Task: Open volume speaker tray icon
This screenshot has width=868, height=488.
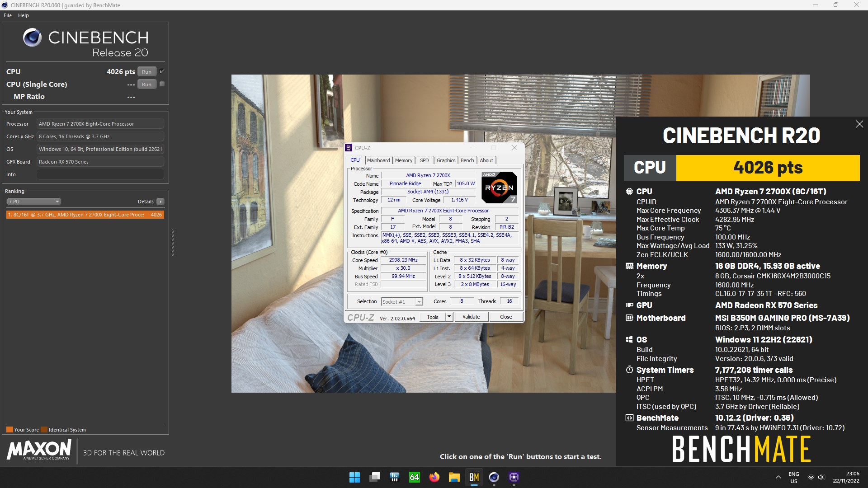Action: (821, 477)
